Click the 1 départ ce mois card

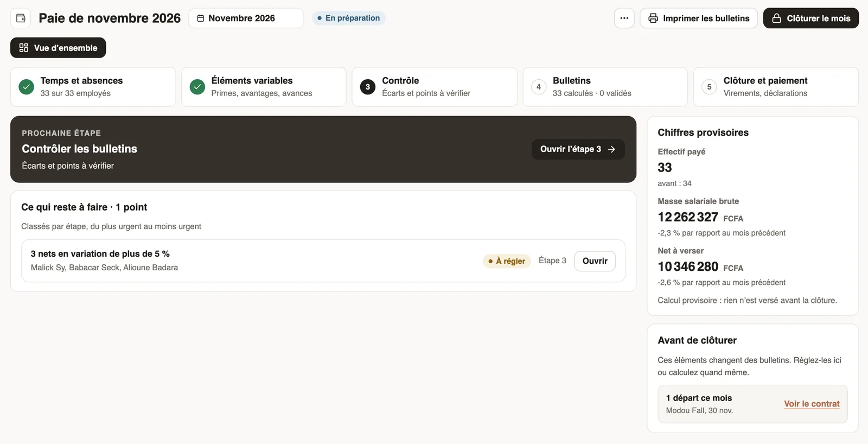coord(752,404)
